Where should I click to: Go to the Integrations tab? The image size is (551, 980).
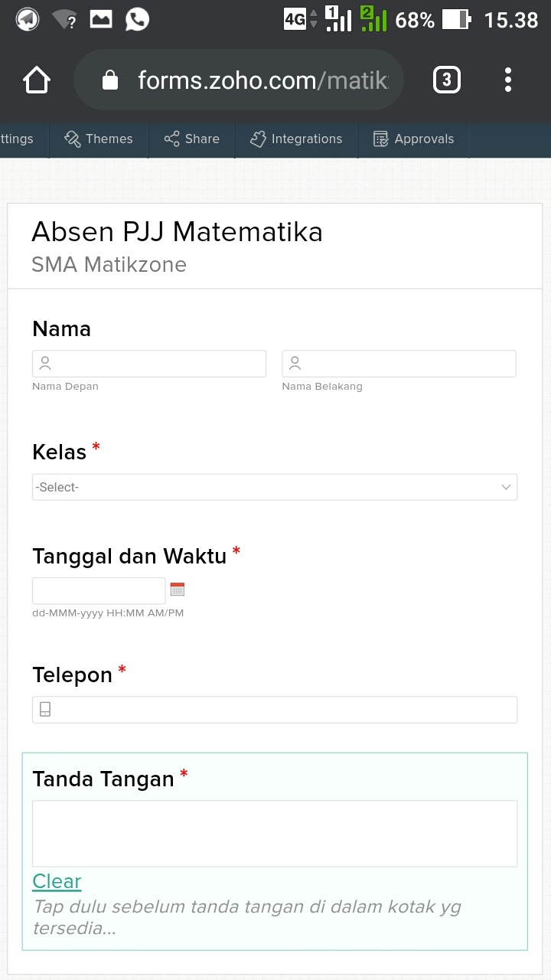[x=296, y=139]
